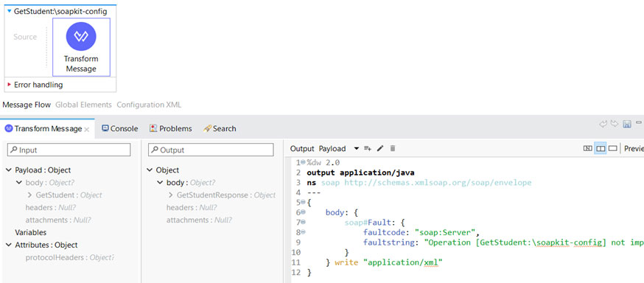The height and width of the screenshot is (283, 644).
Task: Open the Search tab
Action: tap(220, 128)
